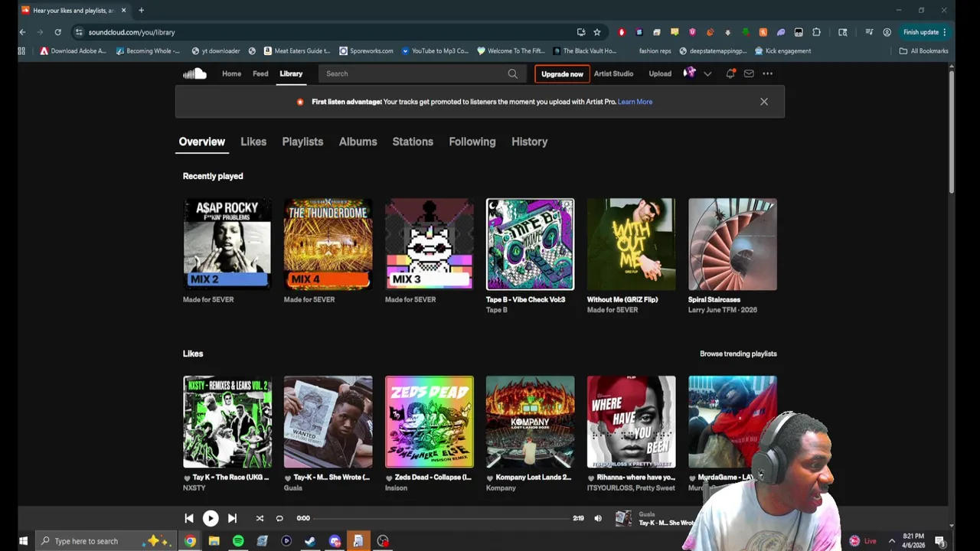980x551 pixels.
Task: Open a new browser tab
Action: point(141,10)
